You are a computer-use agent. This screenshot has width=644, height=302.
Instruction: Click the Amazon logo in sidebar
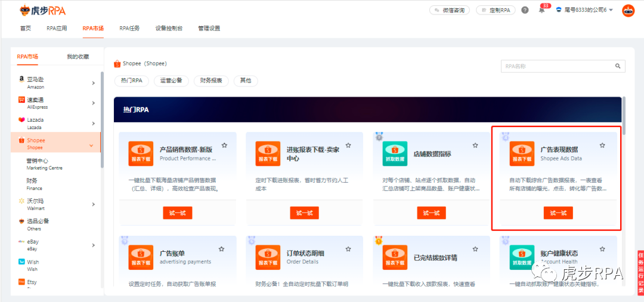[21, 79]
